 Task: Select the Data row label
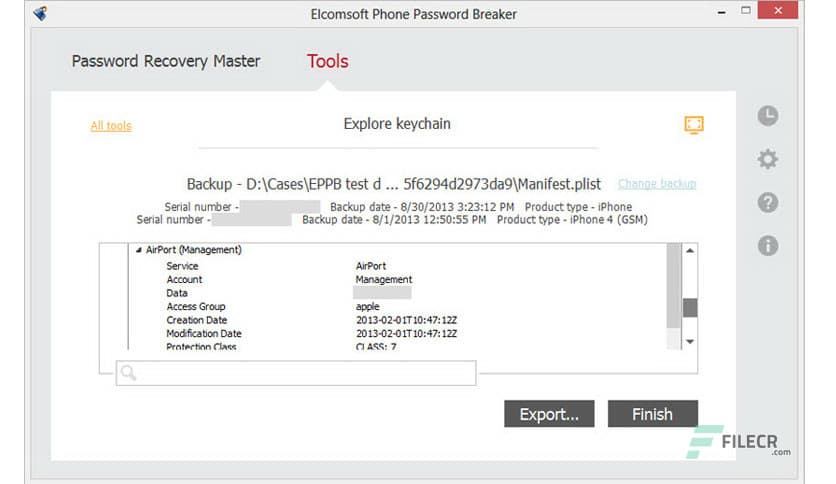(176, 293)
